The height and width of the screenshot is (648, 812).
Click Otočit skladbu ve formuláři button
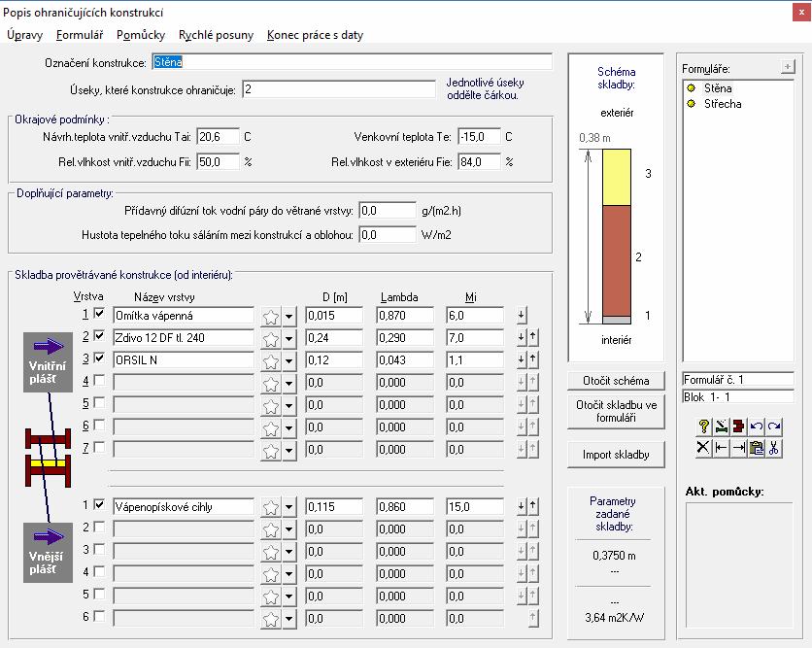(616, 411)
